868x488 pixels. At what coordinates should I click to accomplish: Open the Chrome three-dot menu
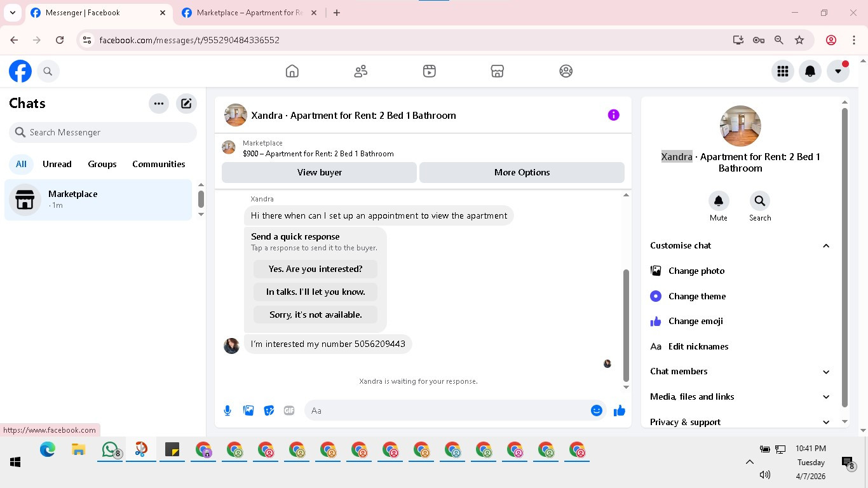click(854, 40)
